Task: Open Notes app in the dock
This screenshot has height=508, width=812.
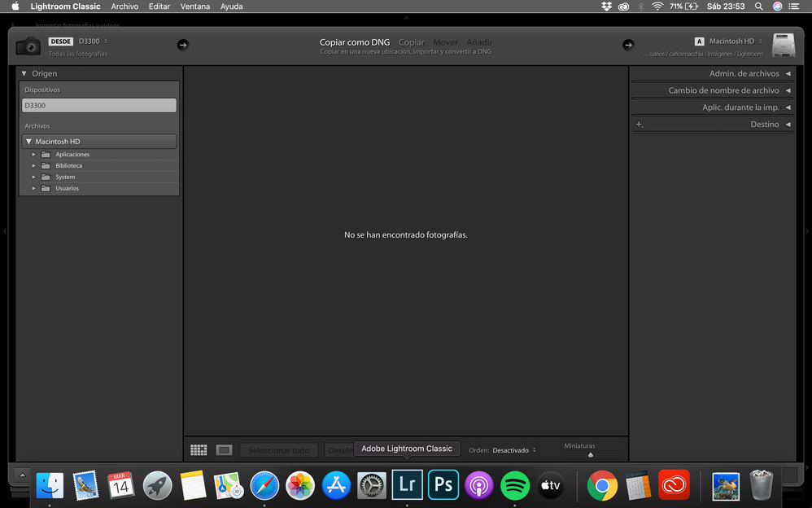Action: pos(193,486)
